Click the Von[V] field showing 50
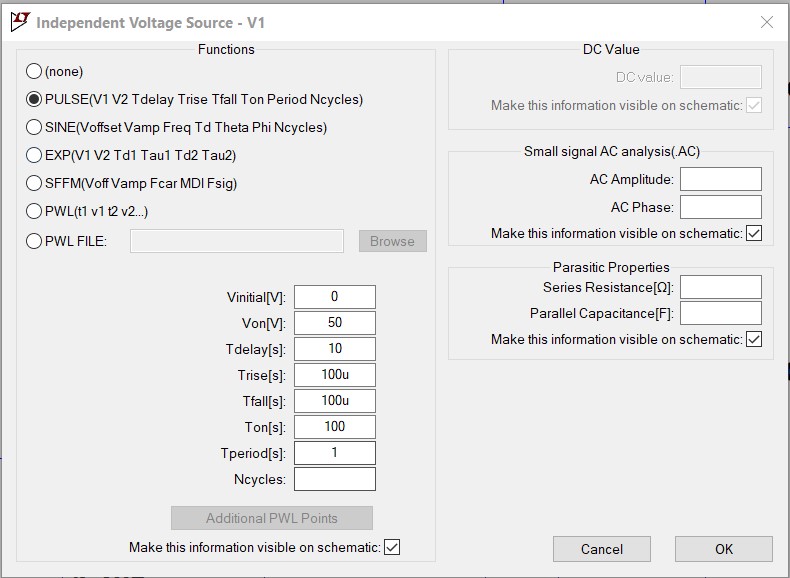This screenshot has height=578, width=790. [335, 323]
